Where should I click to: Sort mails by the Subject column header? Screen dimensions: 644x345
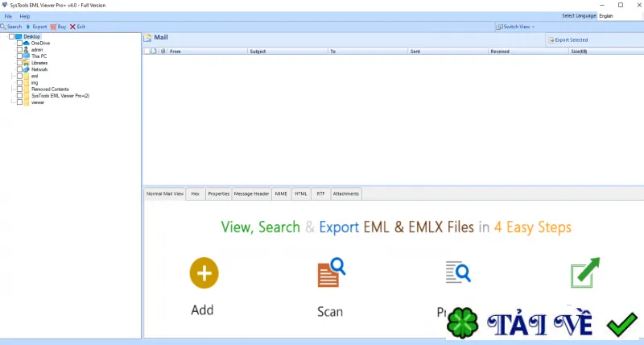287,52
